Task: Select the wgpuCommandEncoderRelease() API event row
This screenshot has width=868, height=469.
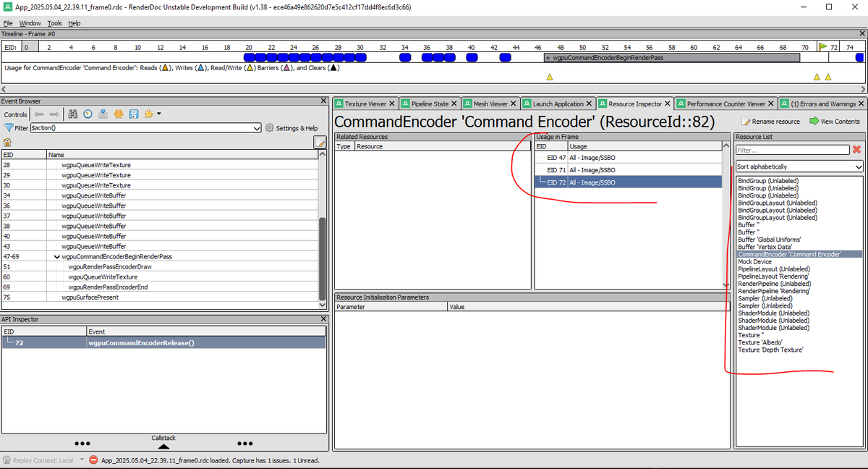Action: 163,343
